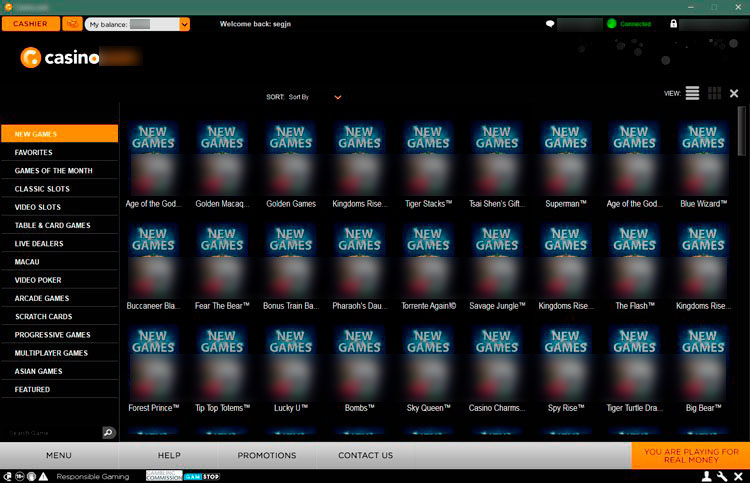Launch Casino Charms game

click(x=497, y=369)
